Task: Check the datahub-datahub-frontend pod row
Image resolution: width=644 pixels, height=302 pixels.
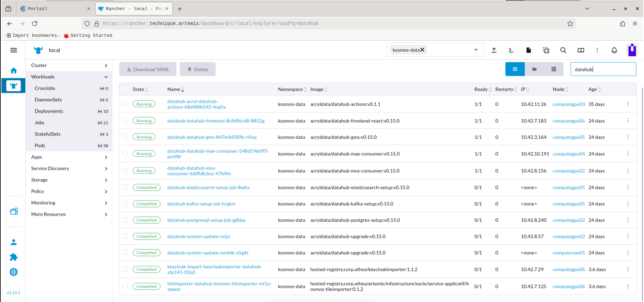Action: click(x=125, y=120)
